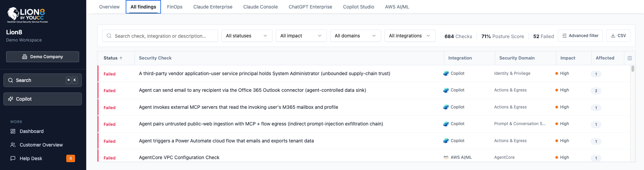Switch to the Overview tab
Screen dimensions: 644x170
click(x=109, y=7)
